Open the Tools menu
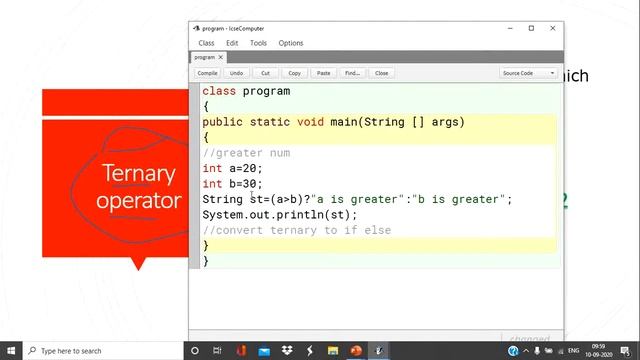The image size is (640, 360). tap(258, 43)
